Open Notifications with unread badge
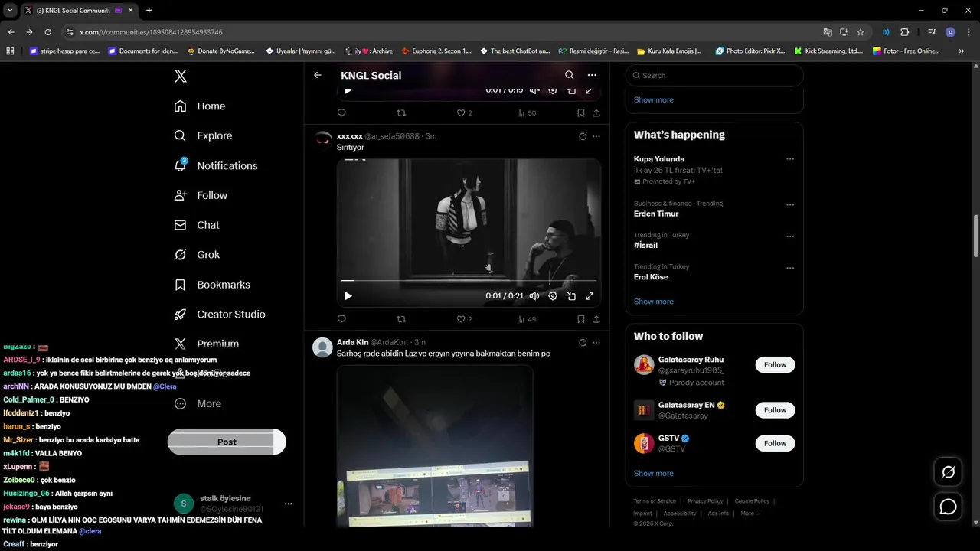The height and width of the screenshot is (551, 980). [x=215, y=165]
